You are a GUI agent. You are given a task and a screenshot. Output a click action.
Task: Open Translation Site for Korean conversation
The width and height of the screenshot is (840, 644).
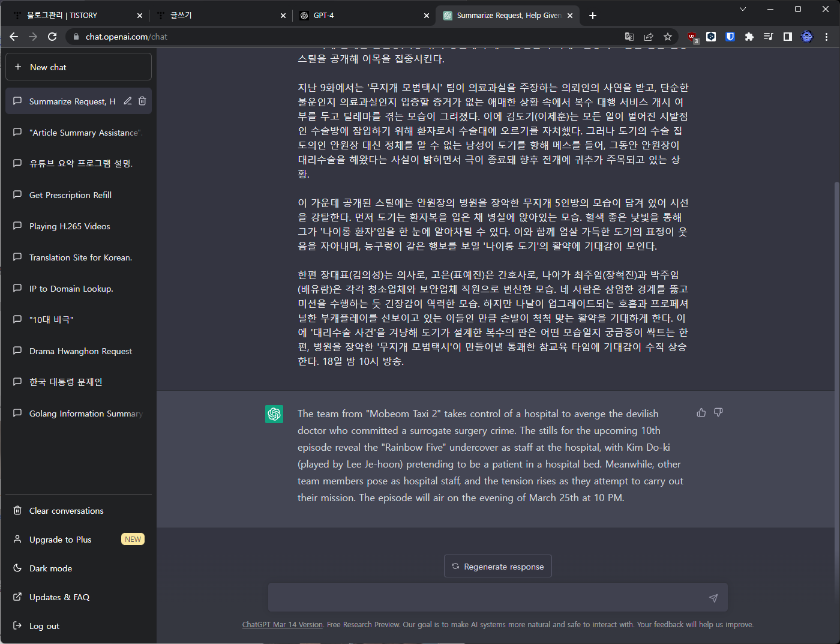click(x=79, y=257)
